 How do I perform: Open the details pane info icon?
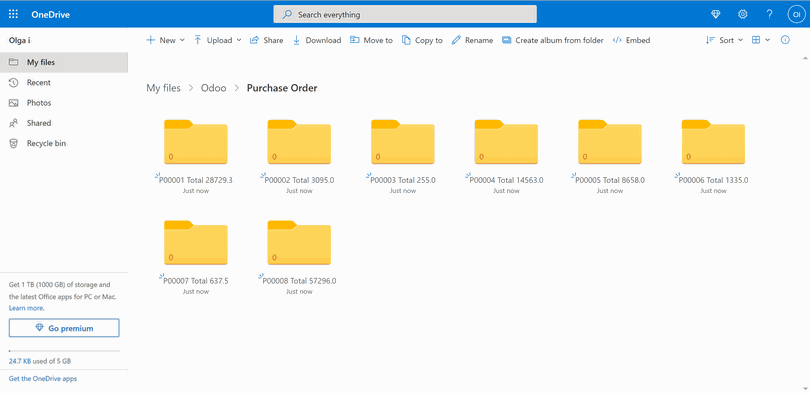coord(785,40)
